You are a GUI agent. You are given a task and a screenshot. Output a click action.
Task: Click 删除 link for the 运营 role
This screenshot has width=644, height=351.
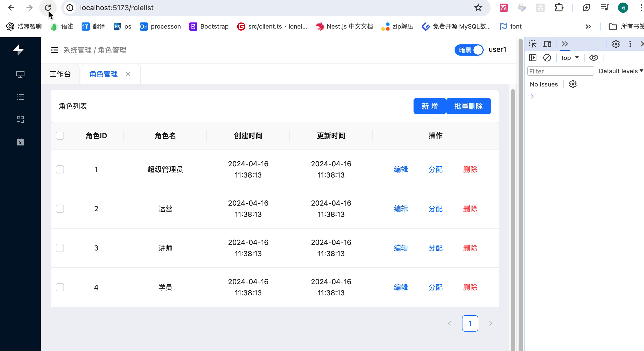coord(470,209)
